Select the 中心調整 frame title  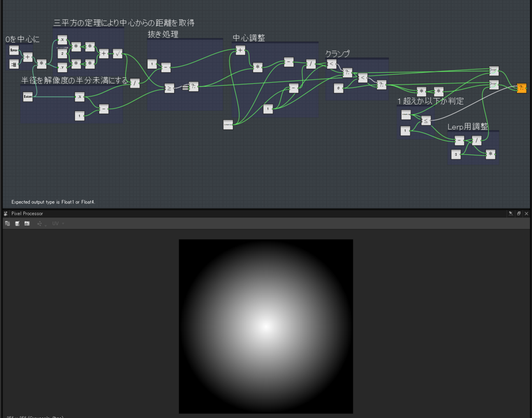pos(249,38)
